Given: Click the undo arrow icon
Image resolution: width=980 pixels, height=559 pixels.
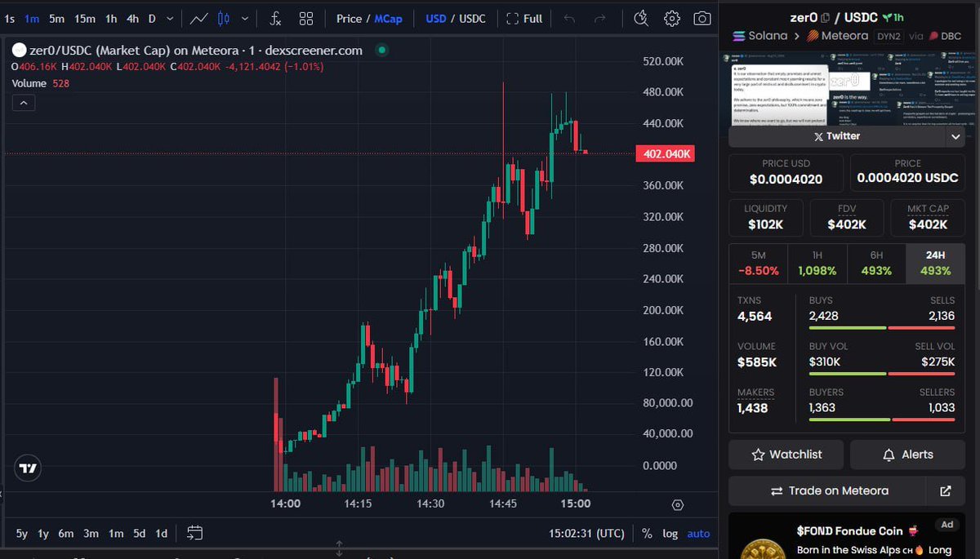Looking at the screenshot, I should tap(570, 18).
